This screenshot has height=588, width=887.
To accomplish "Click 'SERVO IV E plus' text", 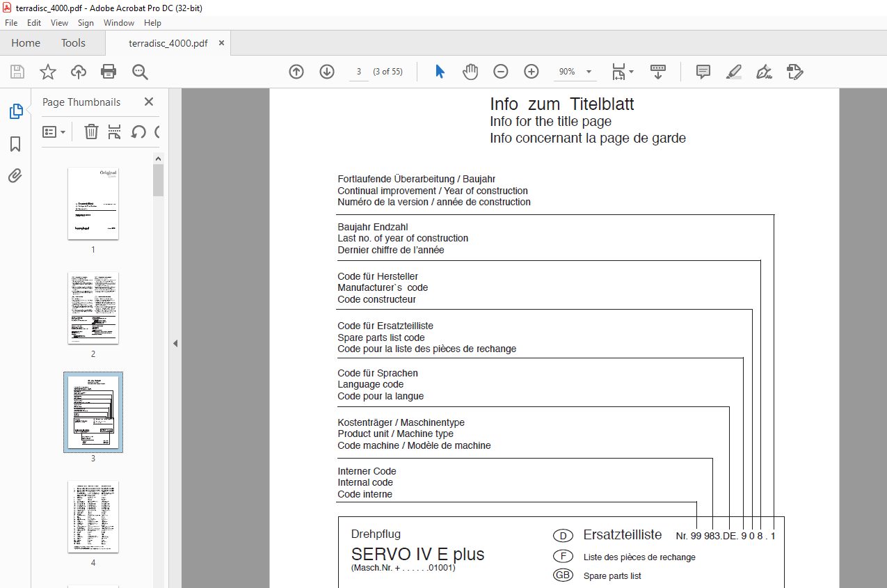I will 418,555.
